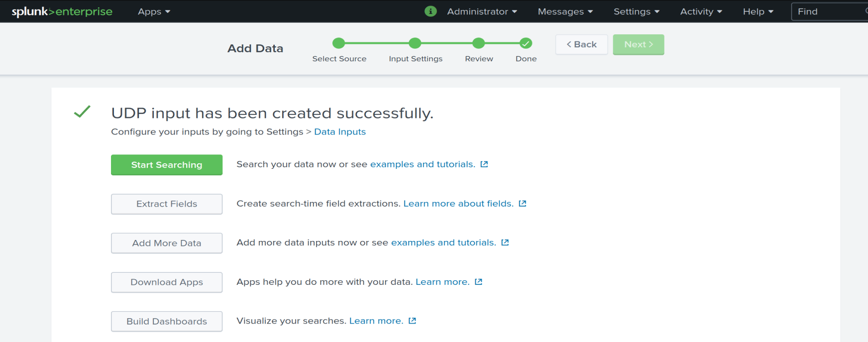Click the 'Review' step label
The width and height of the screenshot is (868, 342).
point(479,59)
